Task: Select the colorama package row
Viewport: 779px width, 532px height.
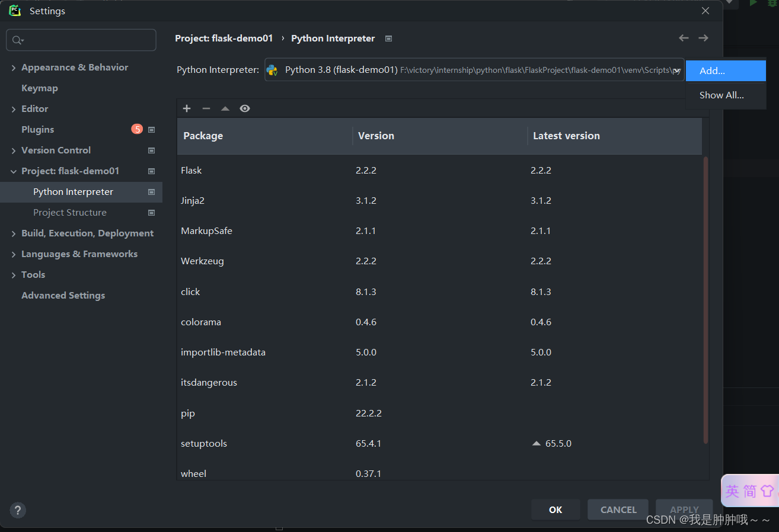Action: [x=439, y=322]
